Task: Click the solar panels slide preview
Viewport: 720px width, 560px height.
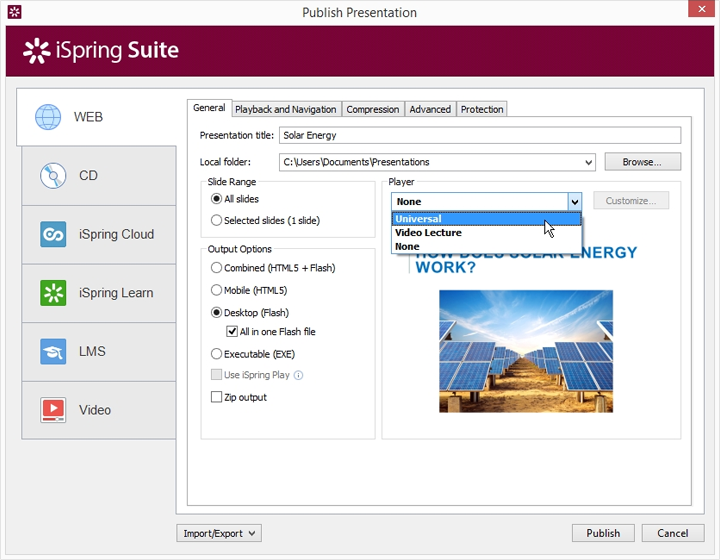Action: coord(526,351)
